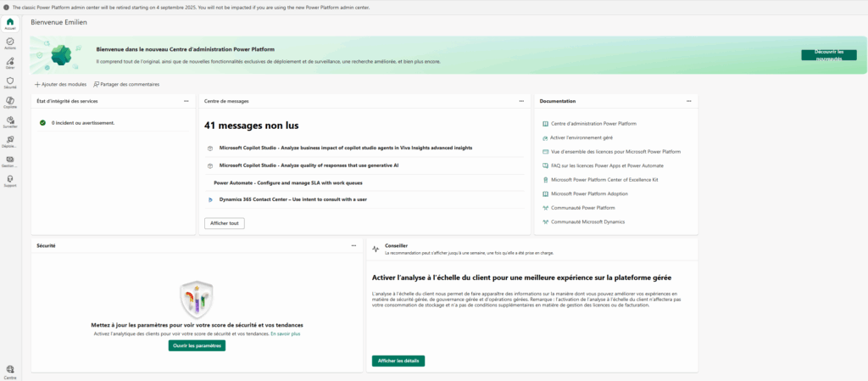
Task: Open Copilot Studio Viva Insights message
Action: click(346, 148)
